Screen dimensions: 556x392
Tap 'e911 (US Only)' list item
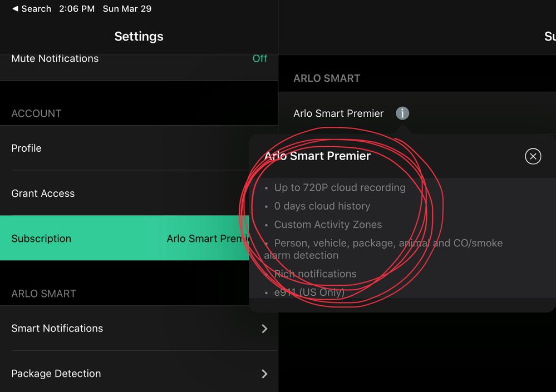(309, 292)
